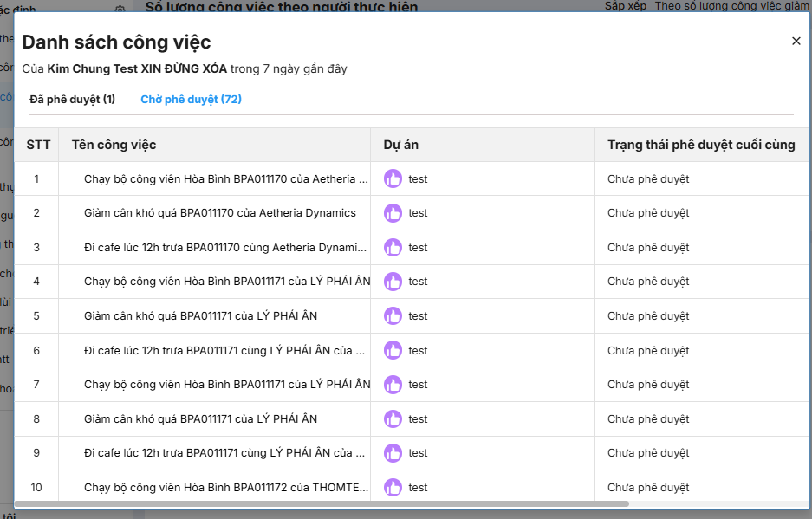Click Chưa phê duyệt status in row 1
This screenshot has width=812, height=519.
click(648, 179)
